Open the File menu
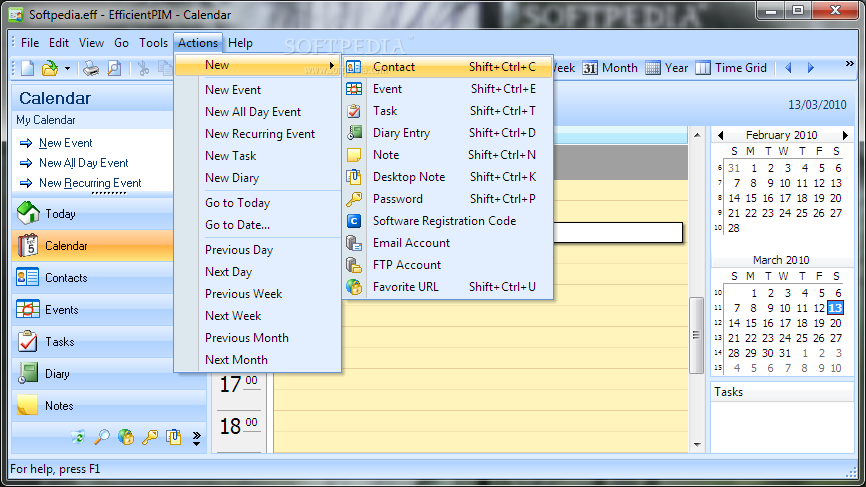Screen dimensions: 866x487 (30, 43)
